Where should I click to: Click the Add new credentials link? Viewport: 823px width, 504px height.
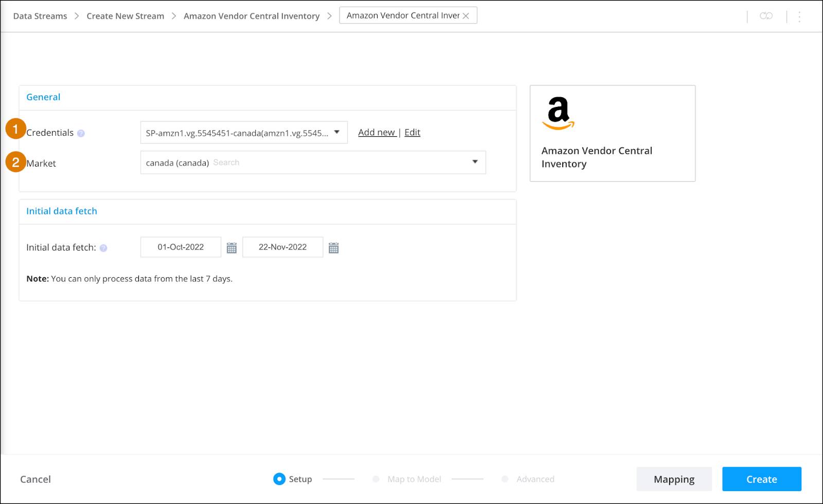point(377,132)
